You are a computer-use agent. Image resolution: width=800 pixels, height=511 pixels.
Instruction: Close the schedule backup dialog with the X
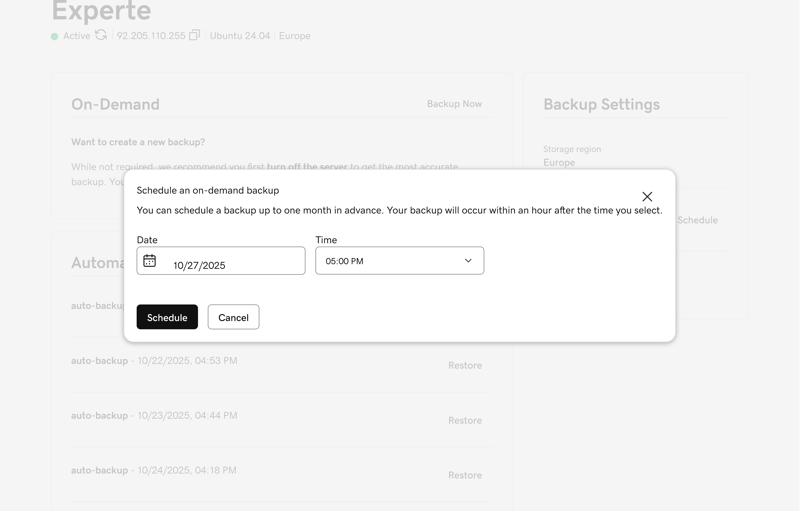pos(647,197)
